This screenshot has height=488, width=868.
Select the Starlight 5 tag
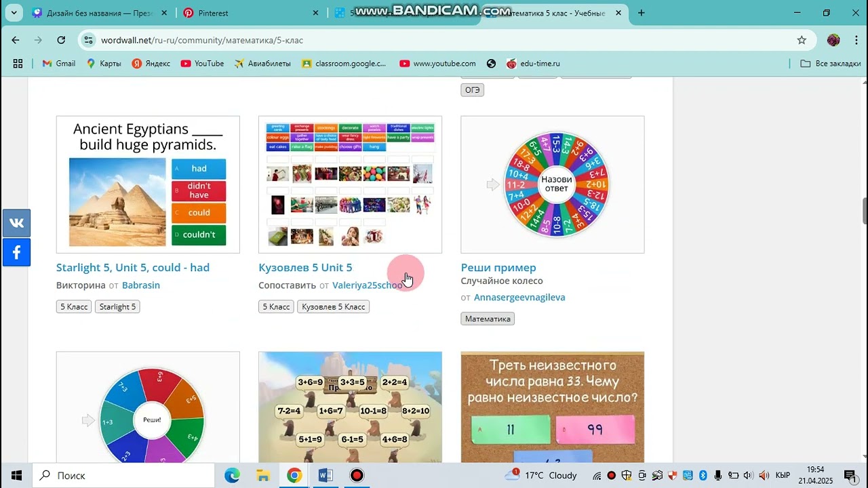[x=117, y=307]
